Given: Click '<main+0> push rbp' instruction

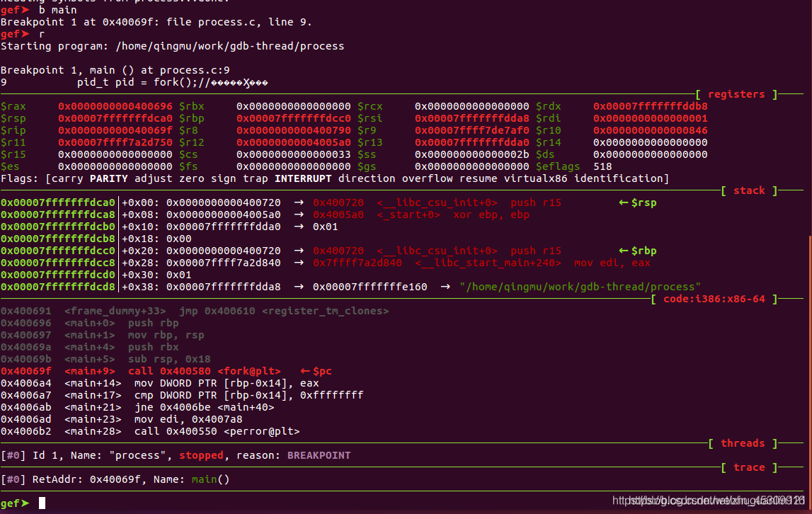Looking at the screenshot, I should click(x=122, y=323).
